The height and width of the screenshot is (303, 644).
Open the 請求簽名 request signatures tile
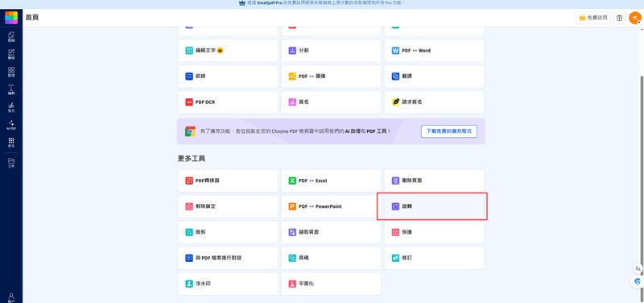coord(434,102)
